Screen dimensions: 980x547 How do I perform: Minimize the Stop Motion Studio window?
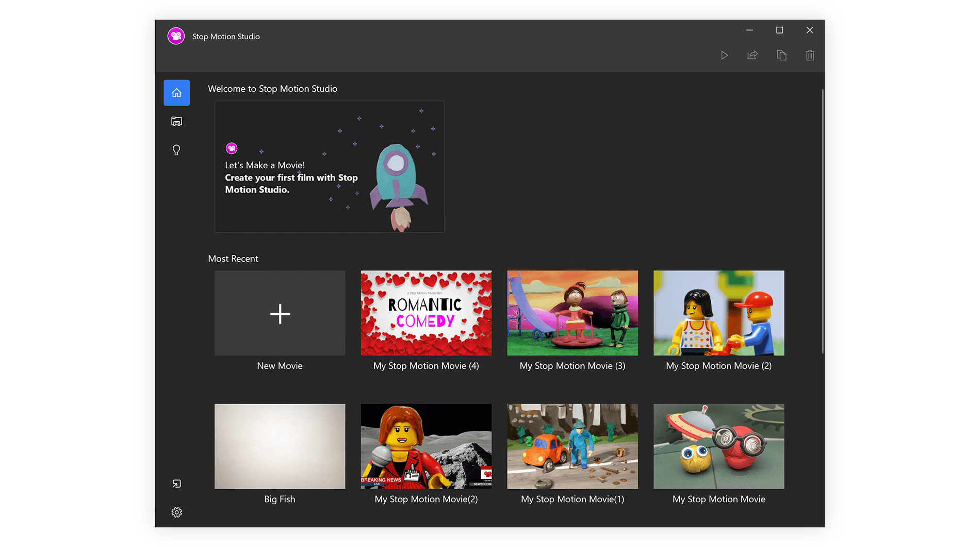[x=749, y=30]
